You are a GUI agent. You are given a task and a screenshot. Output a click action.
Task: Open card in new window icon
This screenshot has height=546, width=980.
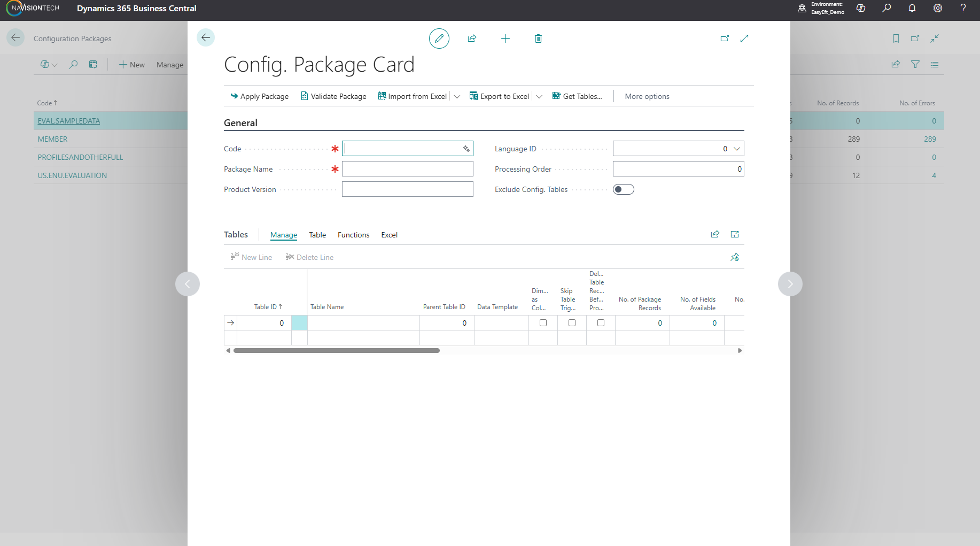click(725, 39)
